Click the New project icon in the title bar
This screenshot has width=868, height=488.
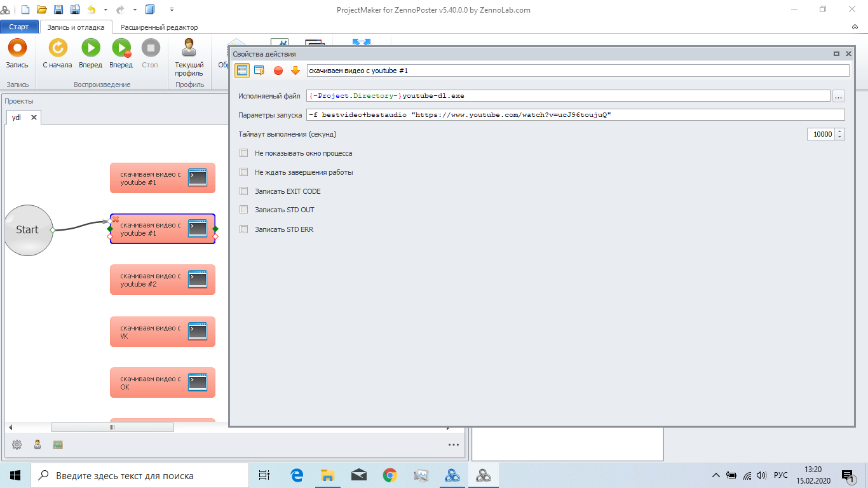point(25,10)
